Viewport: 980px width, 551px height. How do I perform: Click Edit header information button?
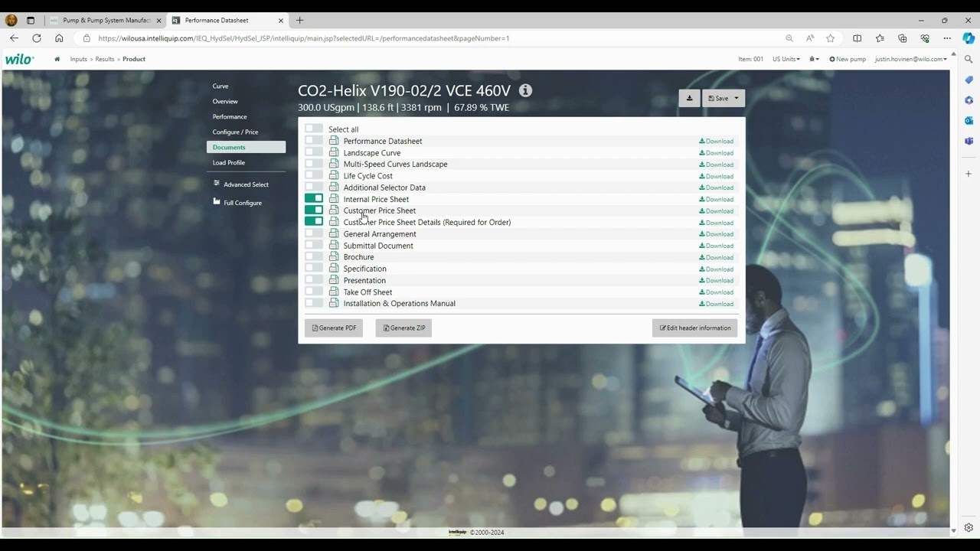[x=695, y=328]
